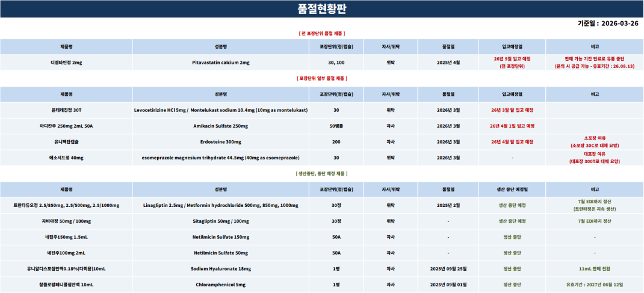This screenshot has width=644, height=293.
Task: Select the 몬테레진정 30T product cell
Action: click(x=66, y=110)
